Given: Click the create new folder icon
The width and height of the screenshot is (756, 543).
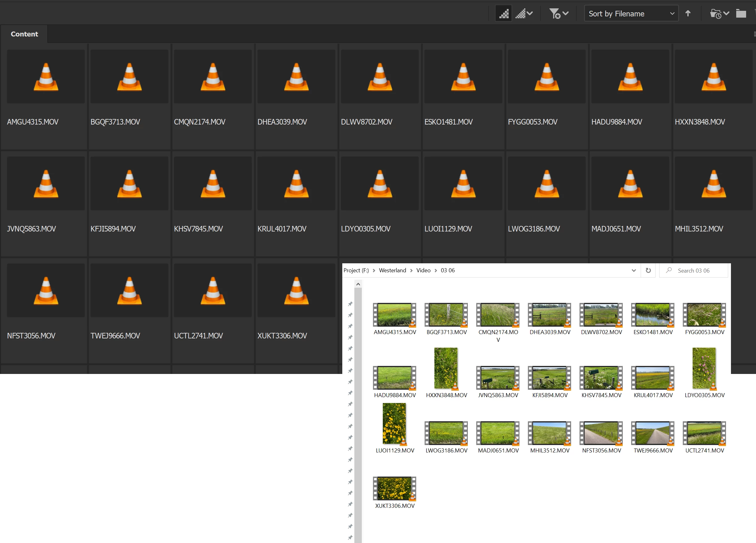Looking at the screenshot, I should [x=741, y=14].
